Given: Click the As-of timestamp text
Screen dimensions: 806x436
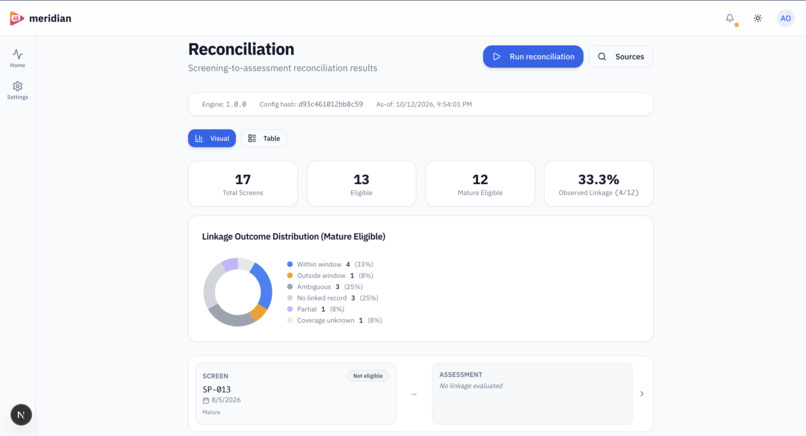Looking at the screenshot, I should 424,104.
